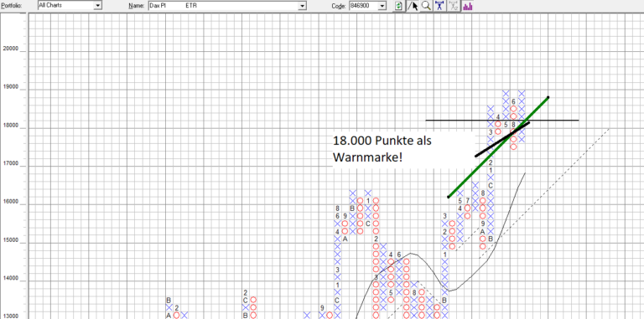Activate the magnifier zoom tool

coord(426,6)
